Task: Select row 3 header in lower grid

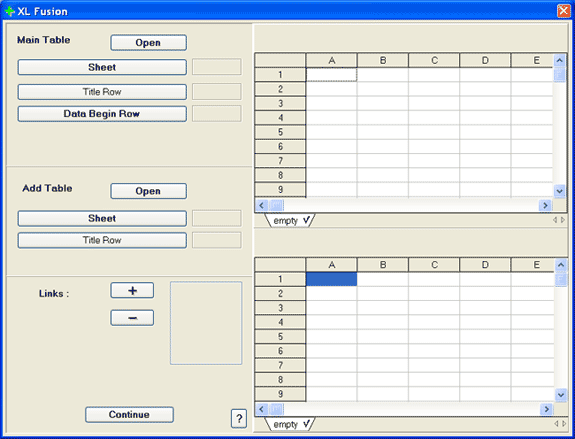Action: pyautogui.click(x=280, y=308)
